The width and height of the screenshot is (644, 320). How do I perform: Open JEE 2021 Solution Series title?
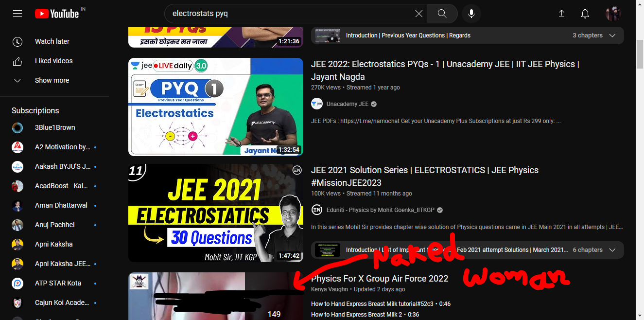coord(425,177)
